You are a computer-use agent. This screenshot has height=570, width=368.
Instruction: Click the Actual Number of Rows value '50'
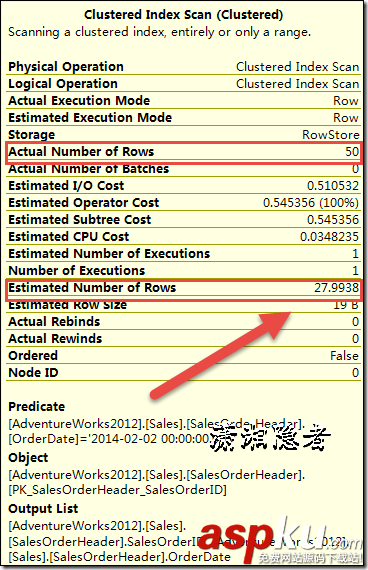tap(352, 152)
